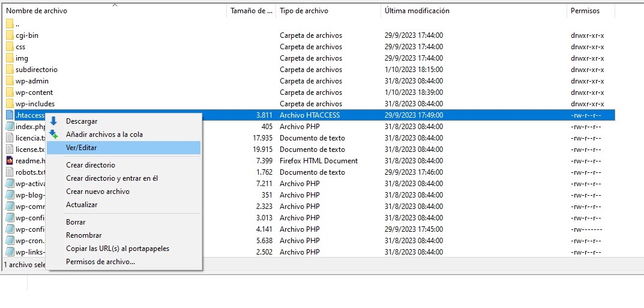Click the Descargar download arrow icon

click(53, 121)
